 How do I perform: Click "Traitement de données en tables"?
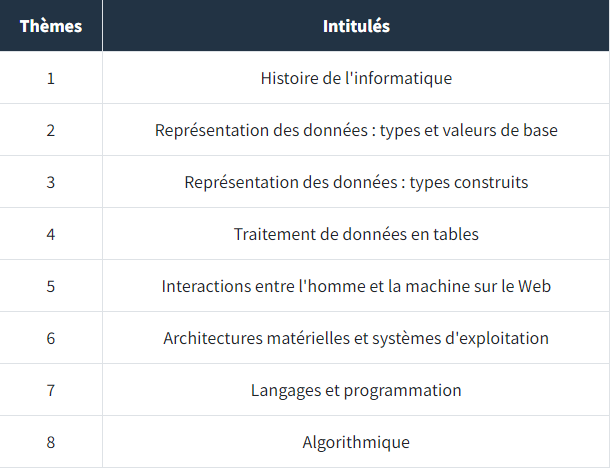pos(356,234)
